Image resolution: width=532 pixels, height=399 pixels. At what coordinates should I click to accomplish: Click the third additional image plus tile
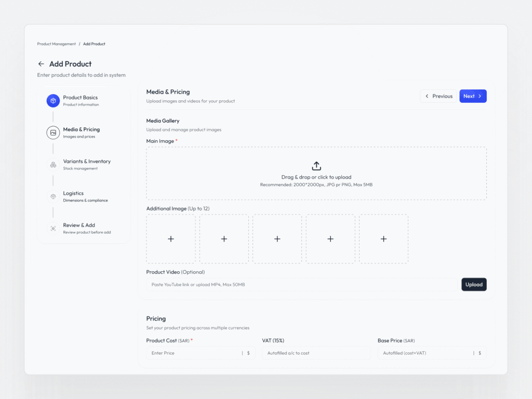click(277, 239)
